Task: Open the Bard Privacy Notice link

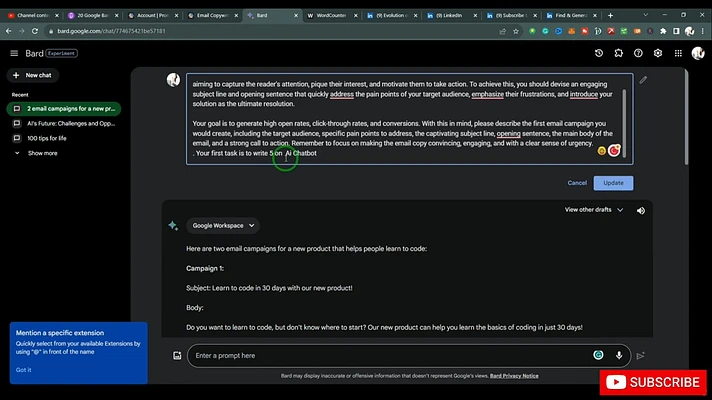Action: tap(514, 376)
